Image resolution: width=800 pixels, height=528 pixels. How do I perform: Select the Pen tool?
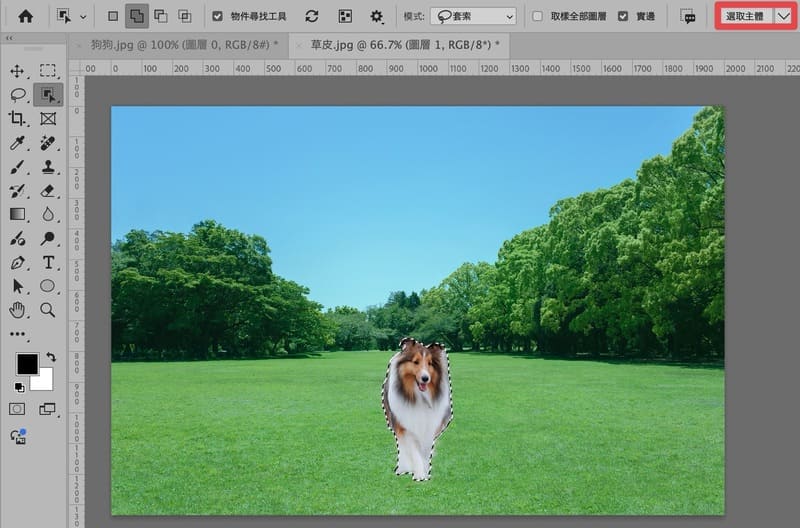tap(17, 263)
